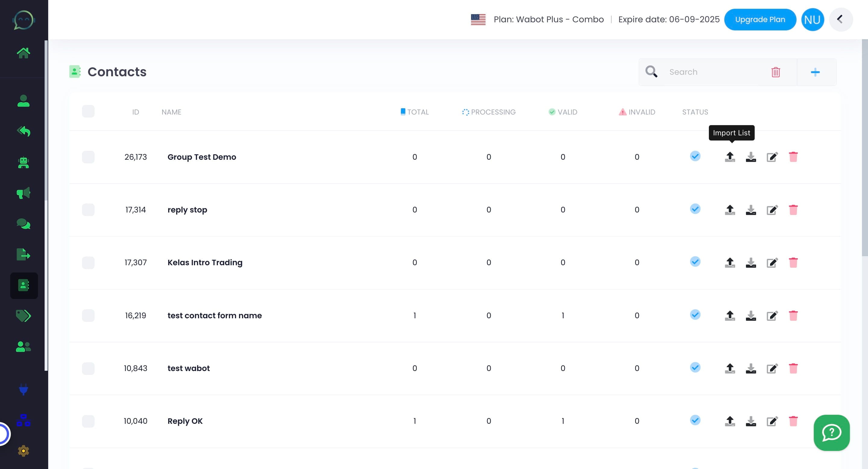868x469 pixels.
Task: Open the network nodes sidebar icon
Action: (x=23, y=420)
